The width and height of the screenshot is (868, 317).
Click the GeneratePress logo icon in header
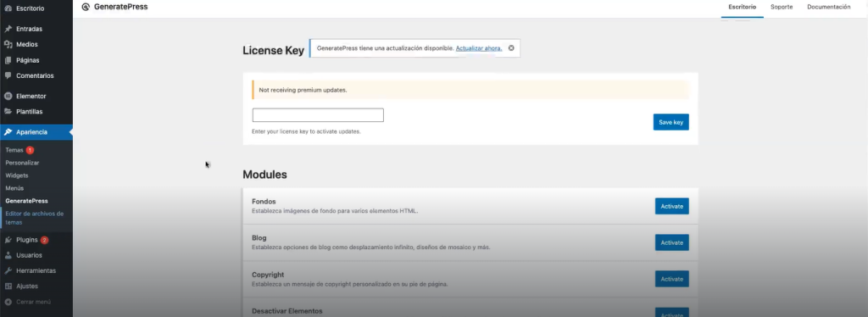point(86,7)
